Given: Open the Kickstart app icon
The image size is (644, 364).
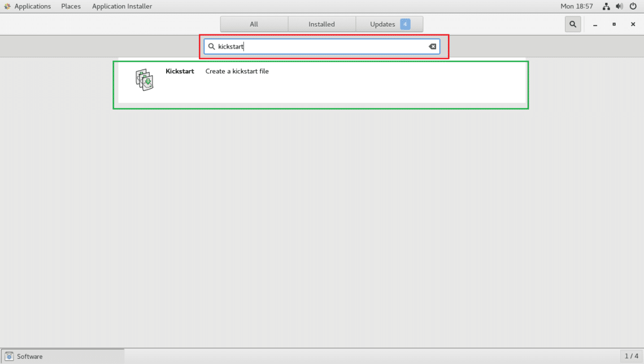Looking at the screenshot, I should pos(144,80).
